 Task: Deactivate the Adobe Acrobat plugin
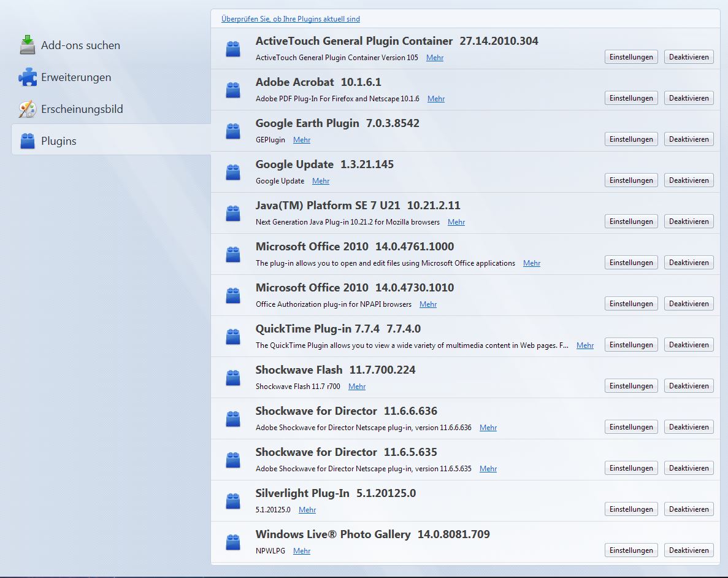tap(689, 98)
